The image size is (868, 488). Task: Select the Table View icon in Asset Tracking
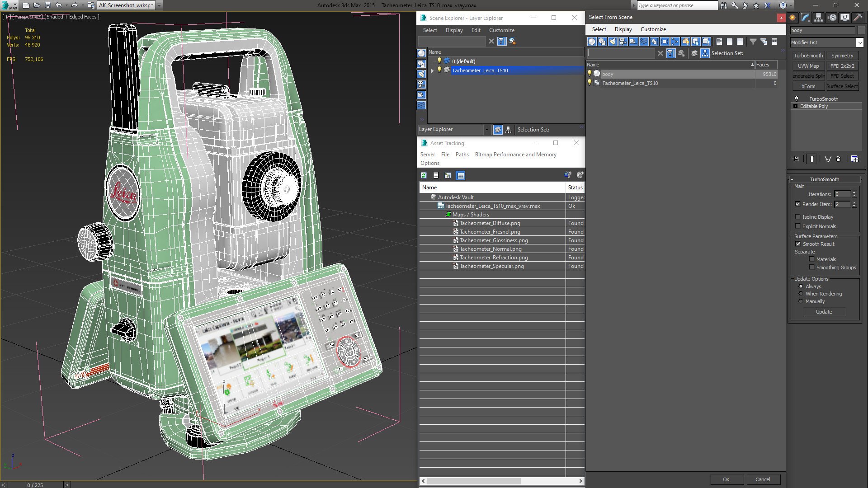(460, 175)
